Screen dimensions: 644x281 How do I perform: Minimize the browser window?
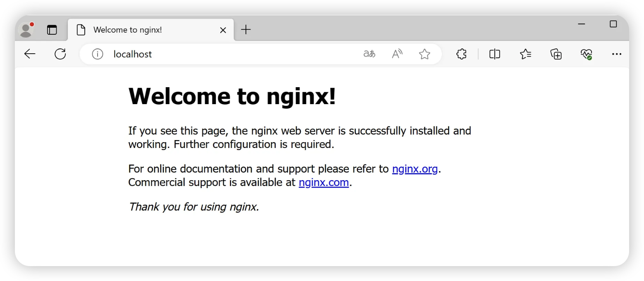click(582, 24)
